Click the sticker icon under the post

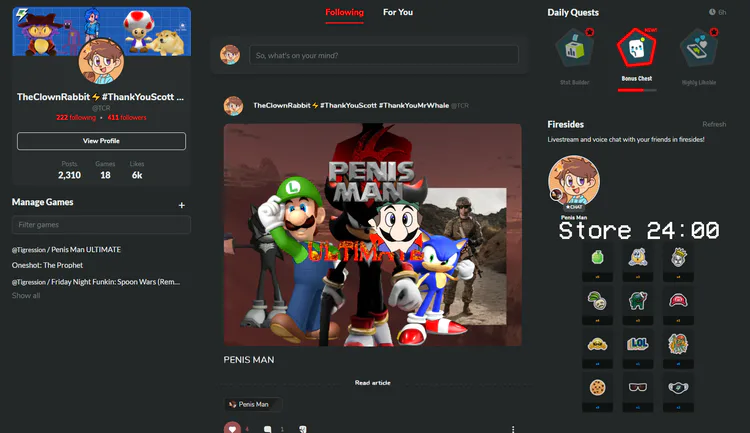(302, 429)
